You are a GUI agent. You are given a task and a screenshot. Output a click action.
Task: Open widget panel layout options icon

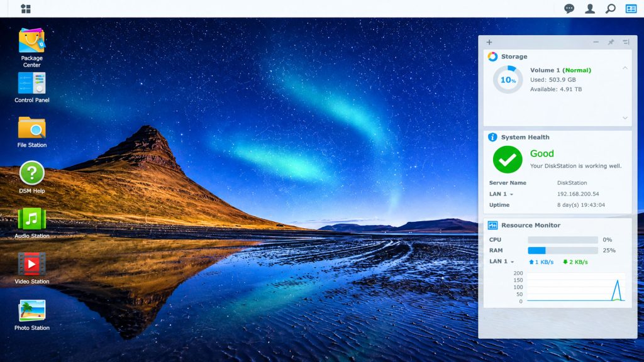pyautogui.click(x=626, y=42)
